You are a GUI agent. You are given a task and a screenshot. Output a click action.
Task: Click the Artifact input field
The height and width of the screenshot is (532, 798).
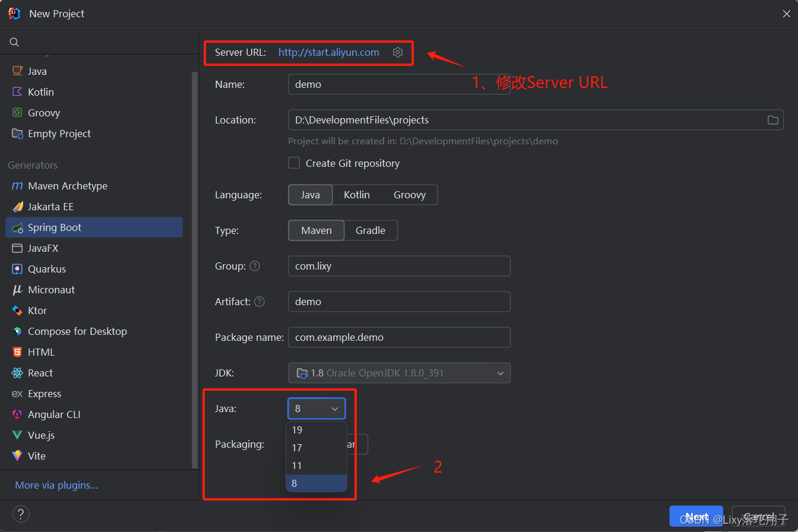pyautogui.click(x=399, y=302)
